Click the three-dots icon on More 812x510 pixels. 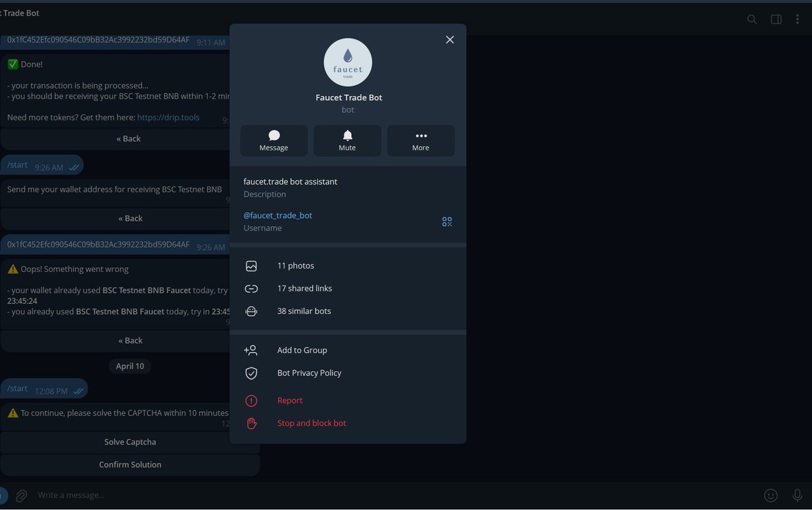(x=421, y=136)
